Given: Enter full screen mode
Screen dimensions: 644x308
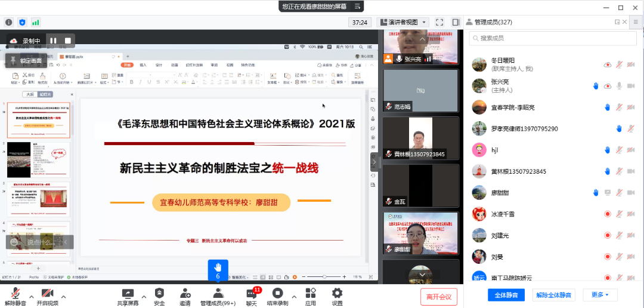Looking at the screenshot, I should (x=439, y=22).
